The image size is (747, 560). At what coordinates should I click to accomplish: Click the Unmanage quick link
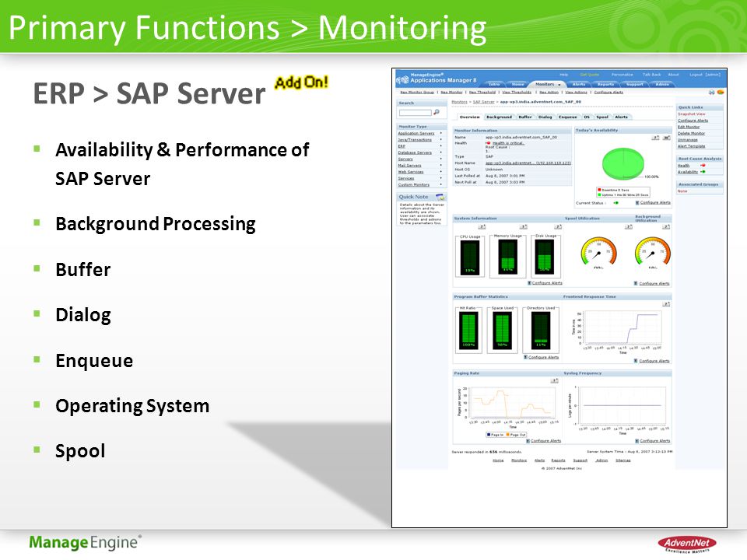tap(687, 140)
